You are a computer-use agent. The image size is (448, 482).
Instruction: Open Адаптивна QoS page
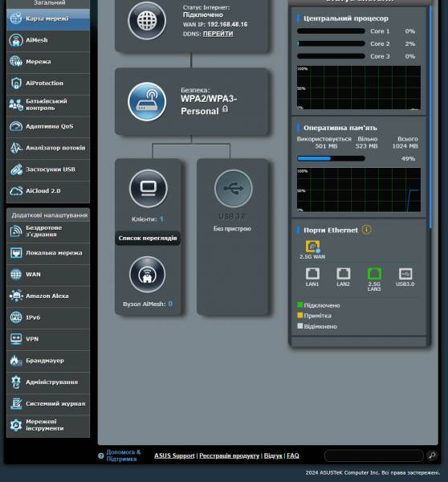pos(48,127)
